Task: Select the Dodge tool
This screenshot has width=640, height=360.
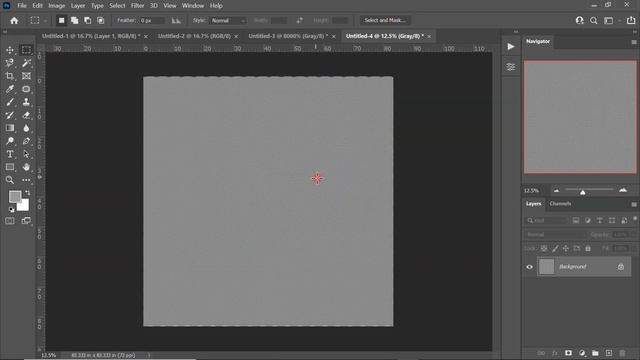Action: point(10,141)
